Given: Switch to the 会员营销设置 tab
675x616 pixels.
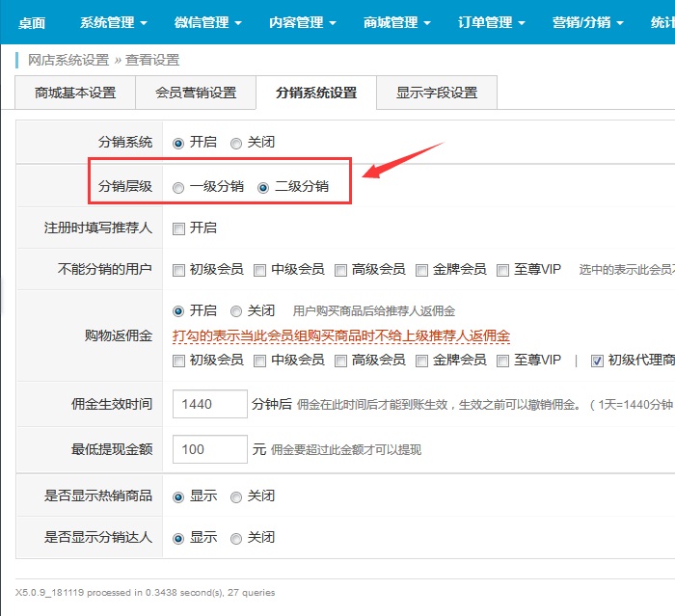Looking at the screenshot, I should (x=196, y=94).
